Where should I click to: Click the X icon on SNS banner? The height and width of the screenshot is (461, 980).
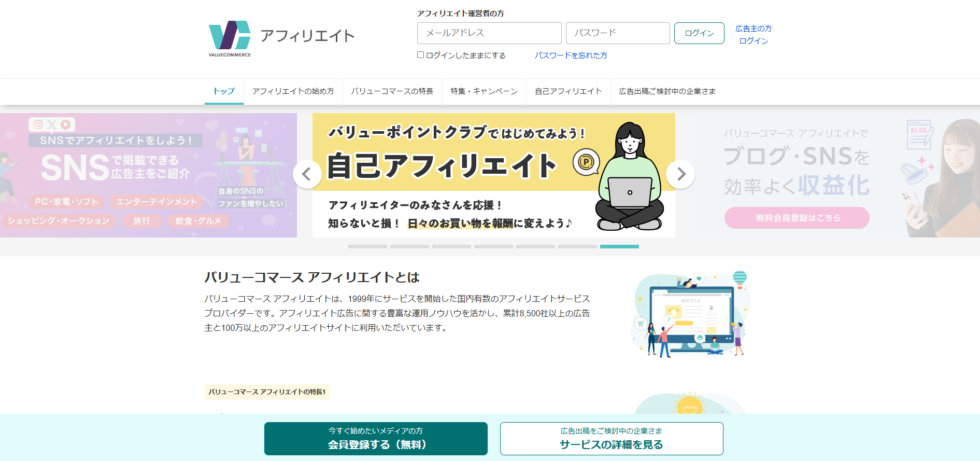tap(52, 124)
